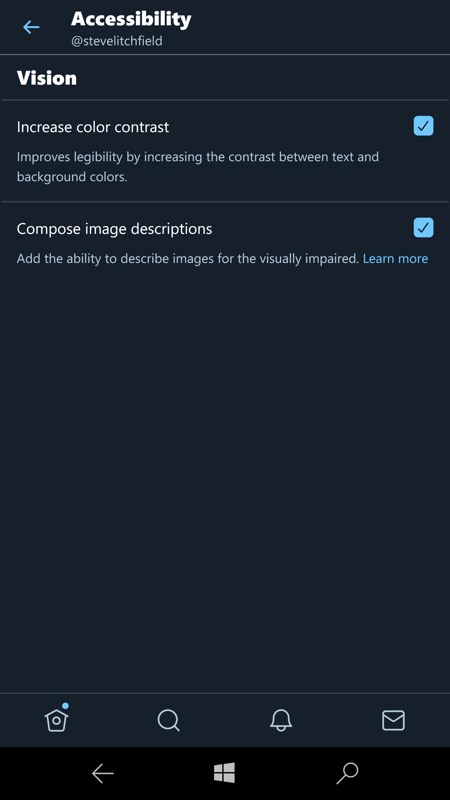
Task: Follow the Learn more link
Action: [x=395, y=259]
